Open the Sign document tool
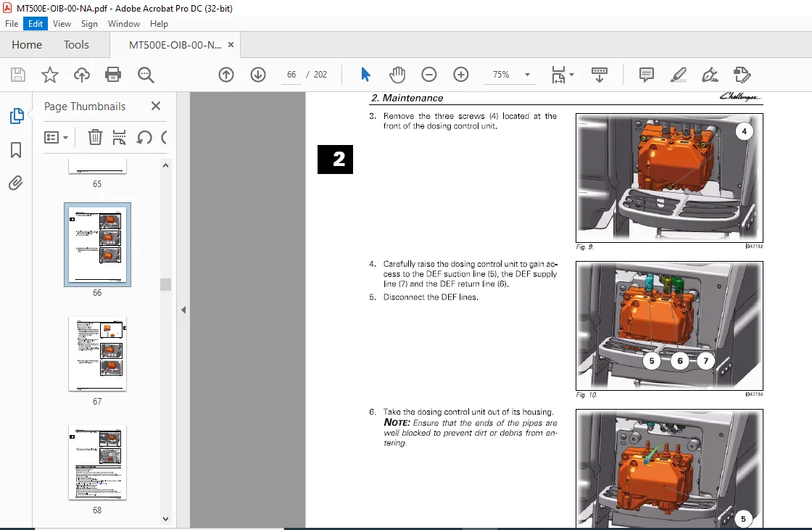This screenshot has width=812, height=530. click(710, 75)
